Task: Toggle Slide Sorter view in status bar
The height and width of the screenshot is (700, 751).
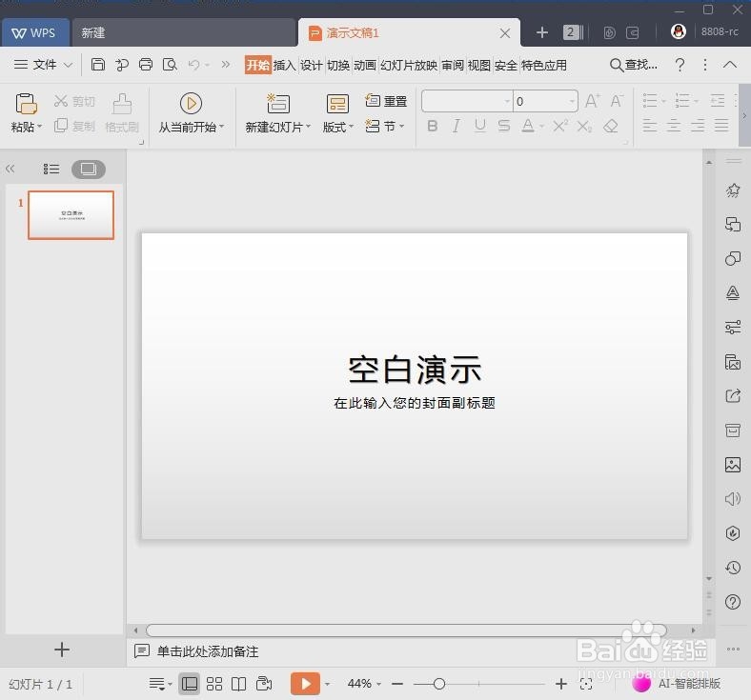Action: coord(214,684)
